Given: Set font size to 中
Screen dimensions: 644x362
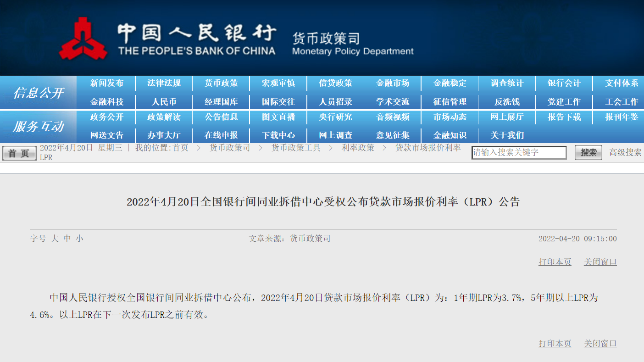Looking at the screenshot, I should (67, 239).
